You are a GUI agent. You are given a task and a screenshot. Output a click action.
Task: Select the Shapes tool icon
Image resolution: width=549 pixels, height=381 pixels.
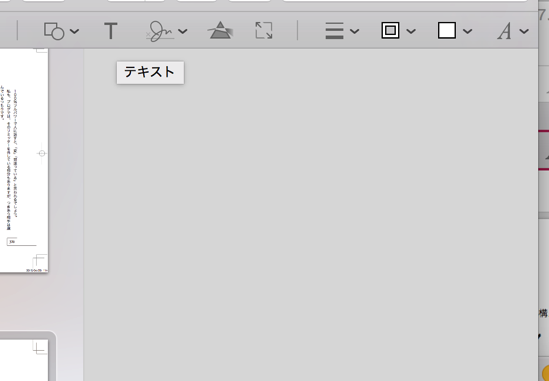pyautogui.click(x=54, y=31)
